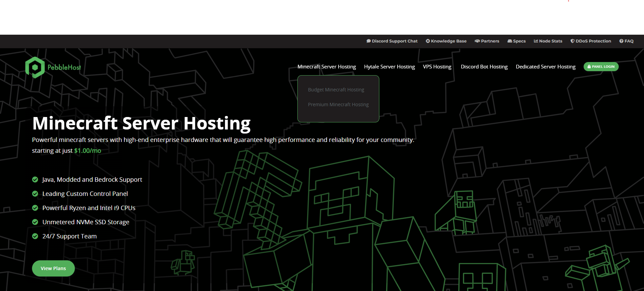Go to the Partners page
The height and width of the screenshot is (291, 644).
click(487, 41)
